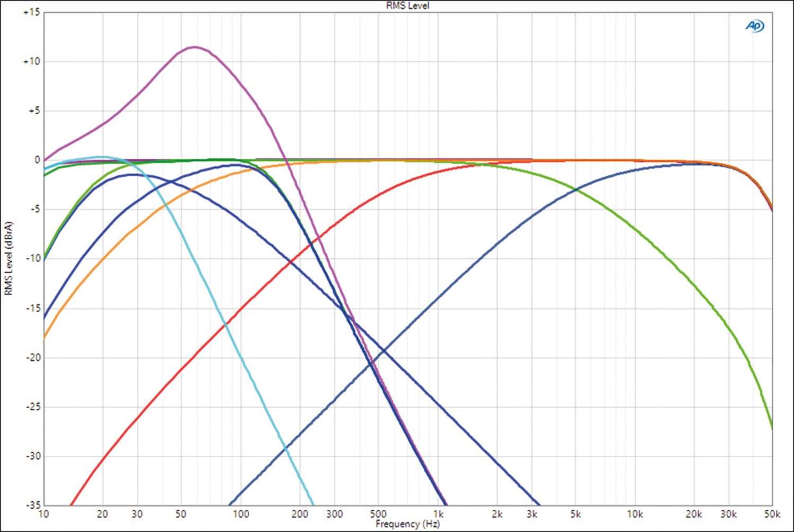The image size is (794, 532).
Task: Click the 100 Hz tick label
Action: 240,514
